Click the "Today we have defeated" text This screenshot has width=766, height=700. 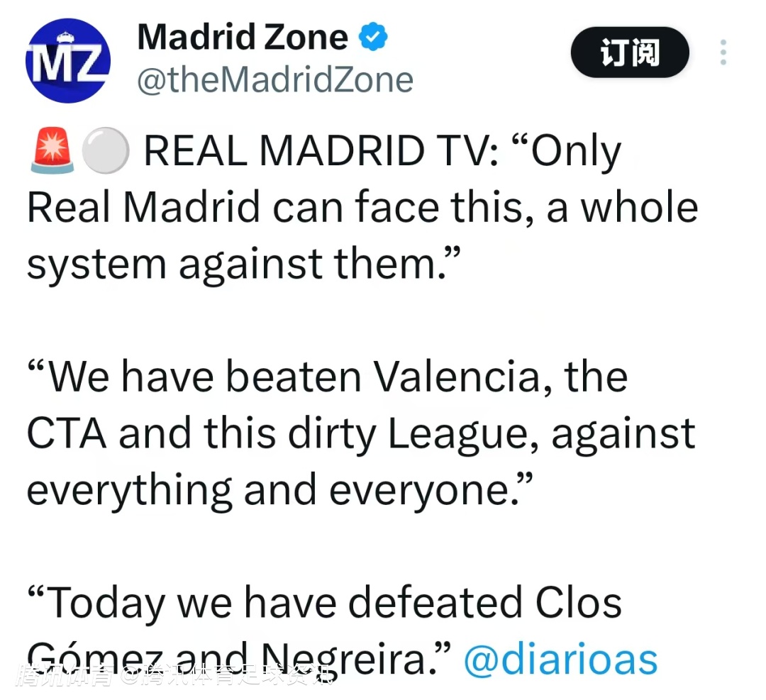tap(280, 603)
